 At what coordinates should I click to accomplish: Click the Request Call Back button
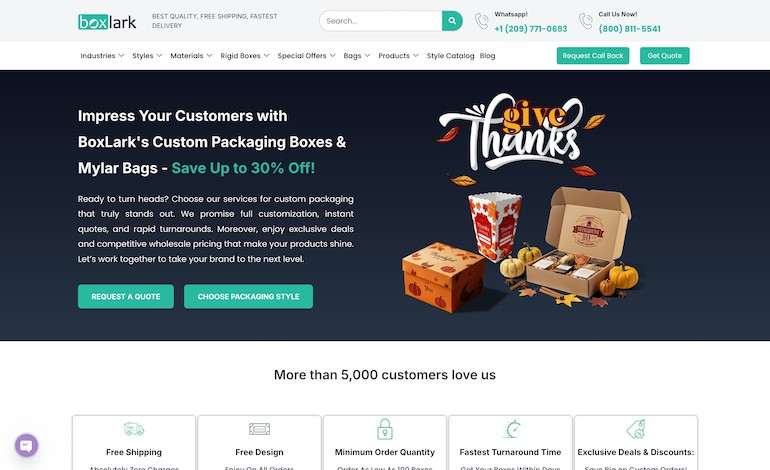coord(593,55)
